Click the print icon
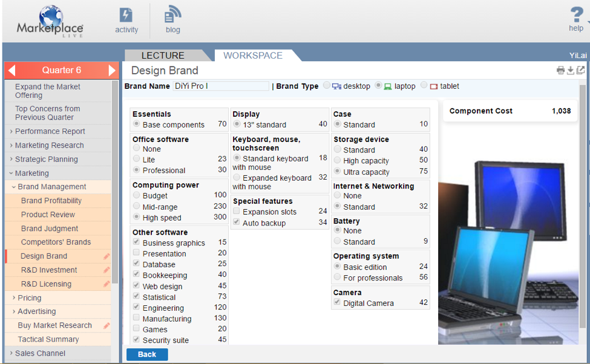The width and height of the screenshot is (590, 364). [561, 71]
